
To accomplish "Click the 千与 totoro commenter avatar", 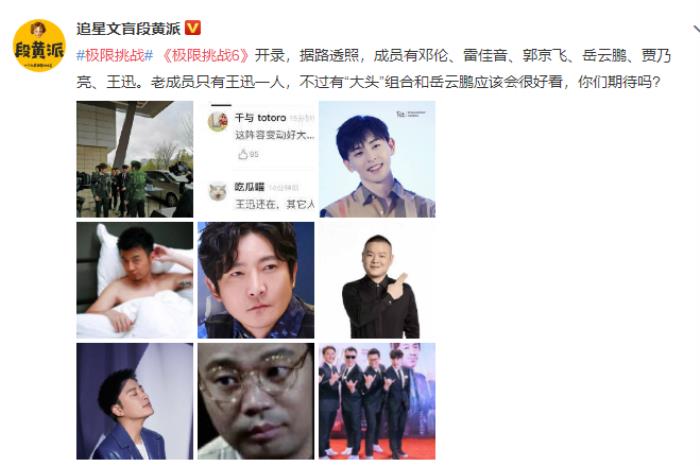I will point(218,121).
